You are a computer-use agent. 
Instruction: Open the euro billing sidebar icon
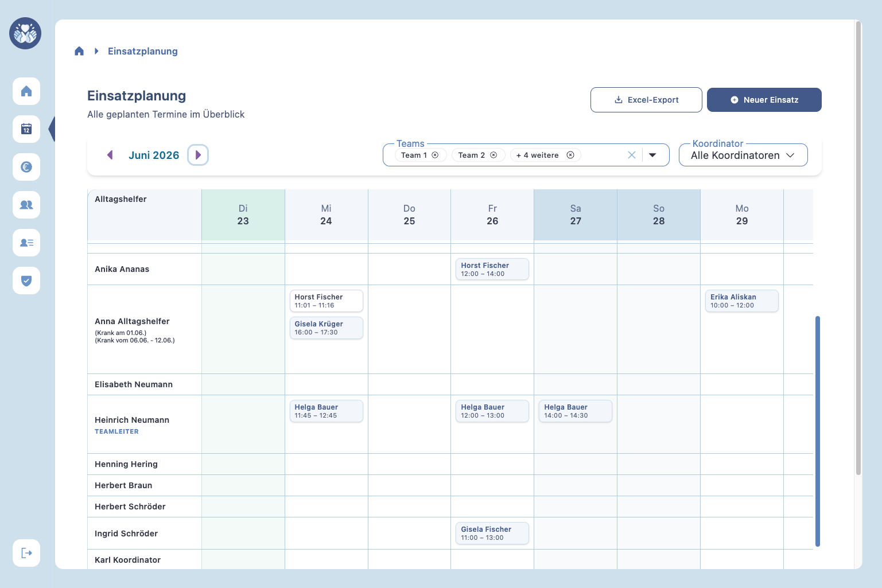pos(26,167)
